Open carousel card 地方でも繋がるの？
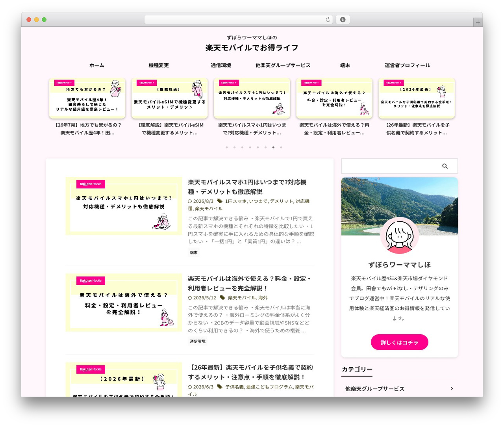 coord(87,107)
